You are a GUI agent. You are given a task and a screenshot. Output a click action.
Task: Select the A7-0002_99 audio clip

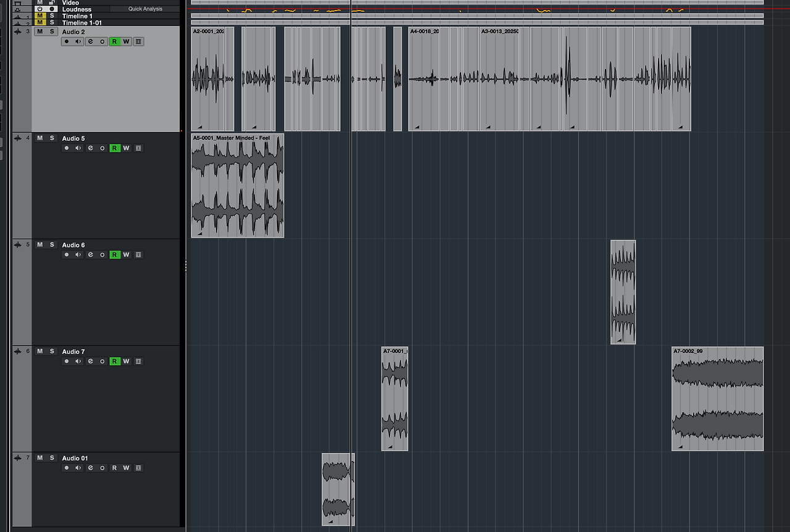tap(717, 399)
